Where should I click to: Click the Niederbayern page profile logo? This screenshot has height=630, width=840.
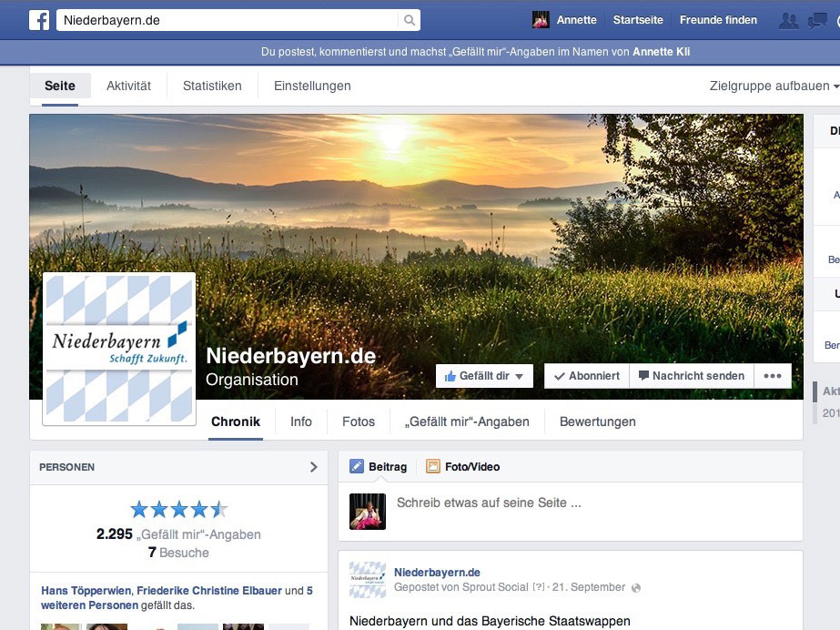(119, 349)
